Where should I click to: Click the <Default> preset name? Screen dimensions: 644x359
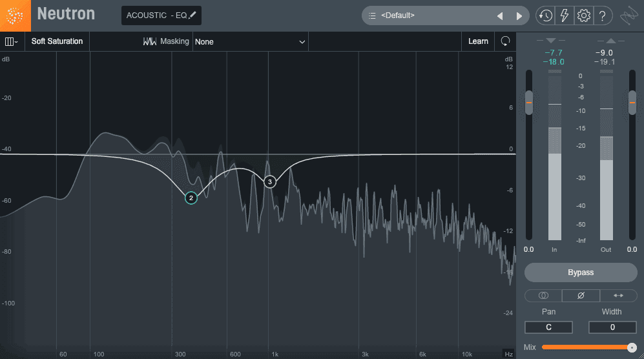point(397,15)
